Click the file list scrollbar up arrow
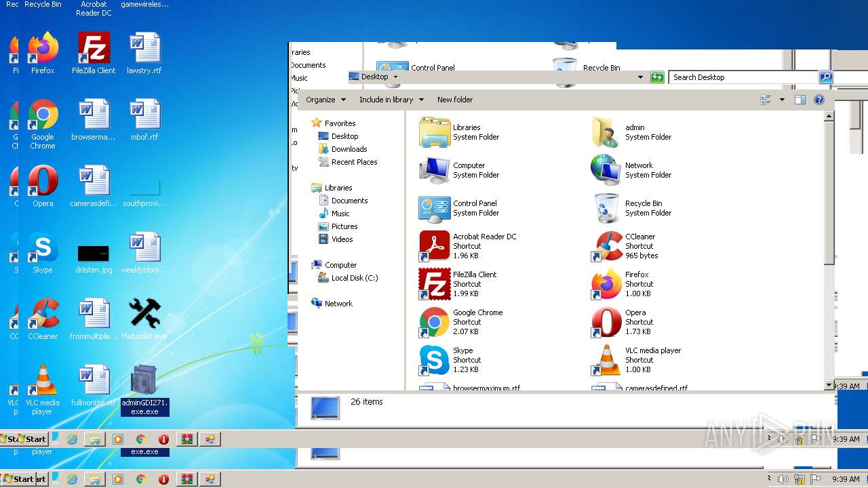 [x=829, y=116]
